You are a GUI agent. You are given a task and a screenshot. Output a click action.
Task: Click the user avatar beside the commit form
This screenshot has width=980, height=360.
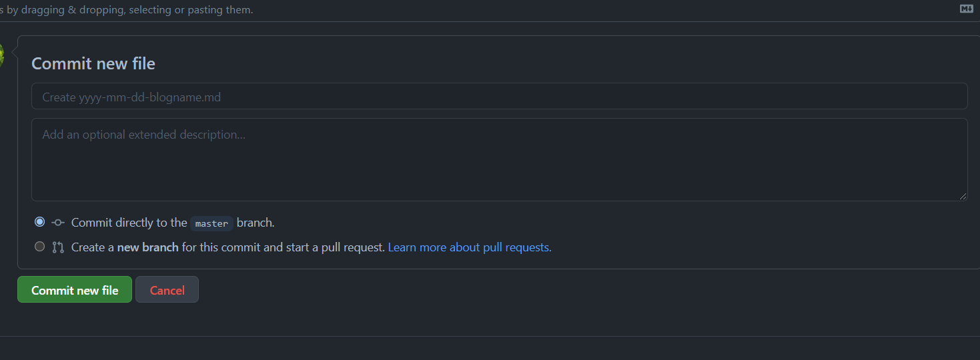[x=2, y=56]
